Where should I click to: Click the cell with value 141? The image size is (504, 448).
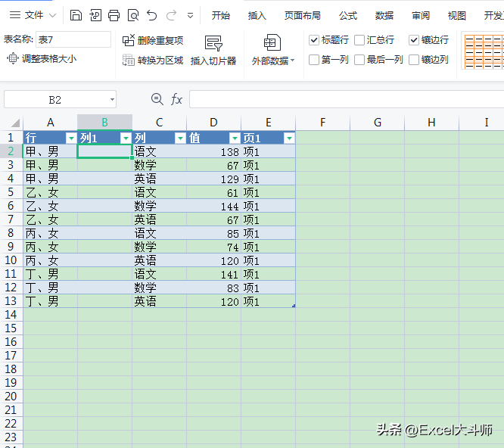click(x=213, y=274)
